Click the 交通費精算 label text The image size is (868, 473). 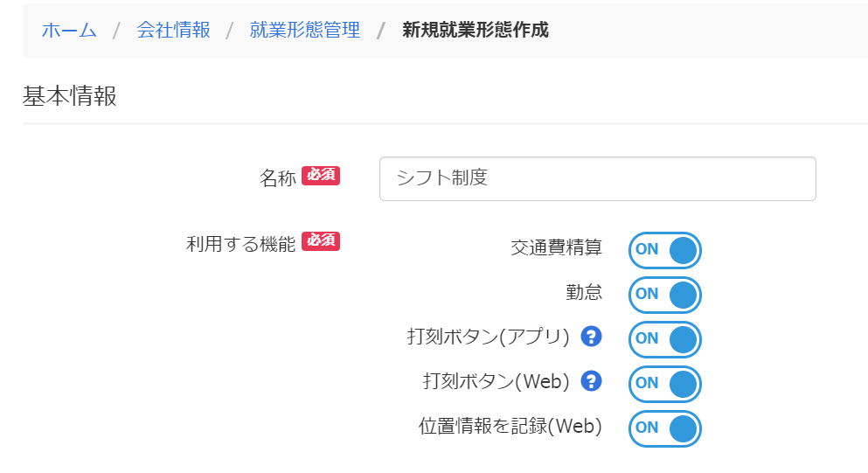point(556,247)
